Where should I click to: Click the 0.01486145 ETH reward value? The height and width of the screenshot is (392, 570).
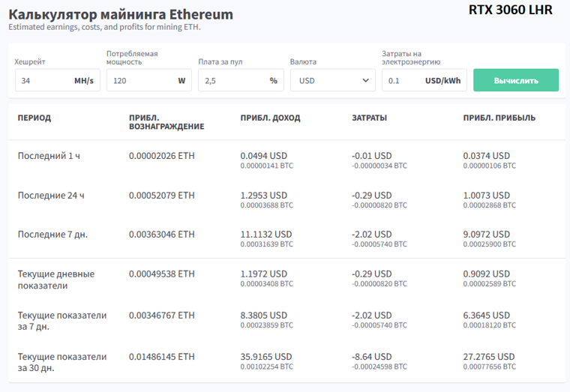(161, 357)
